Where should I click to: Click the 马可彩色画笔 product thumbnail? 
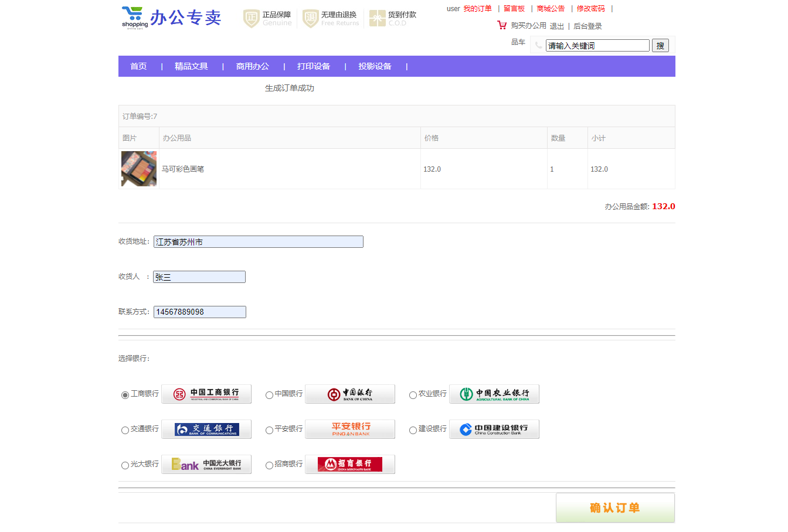point(138,169)
